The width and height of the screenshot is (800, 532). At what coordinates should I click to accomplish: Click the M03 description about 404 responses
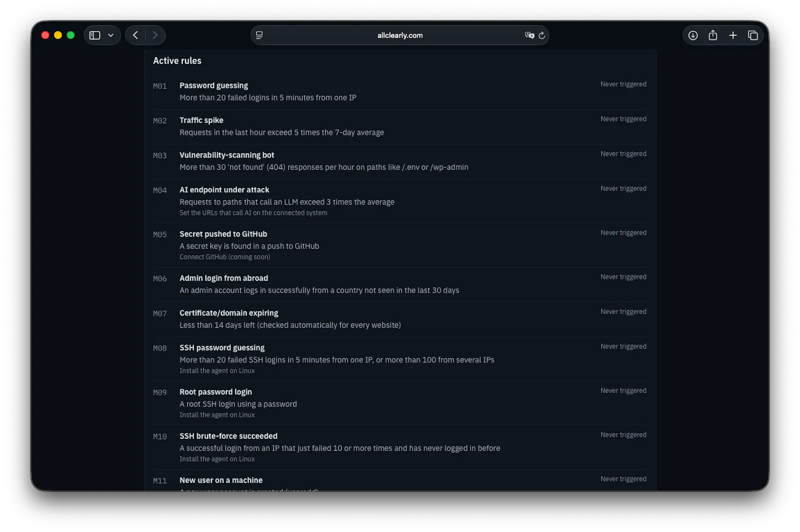(323, 167)
